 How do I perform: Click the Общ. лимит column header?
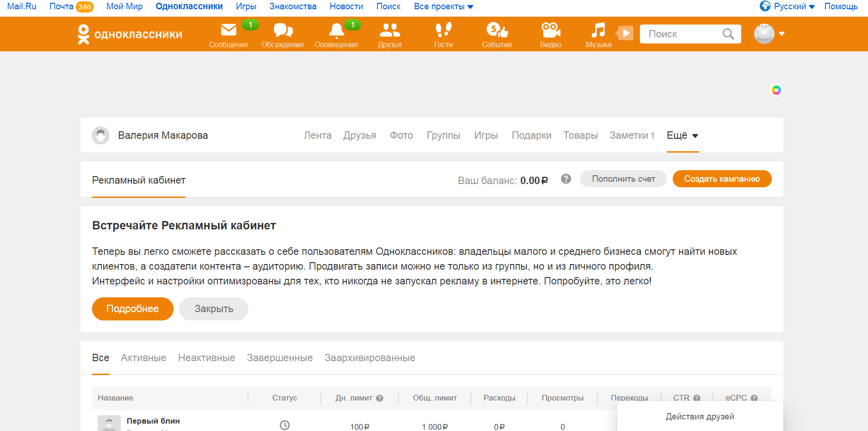point(435,398)
